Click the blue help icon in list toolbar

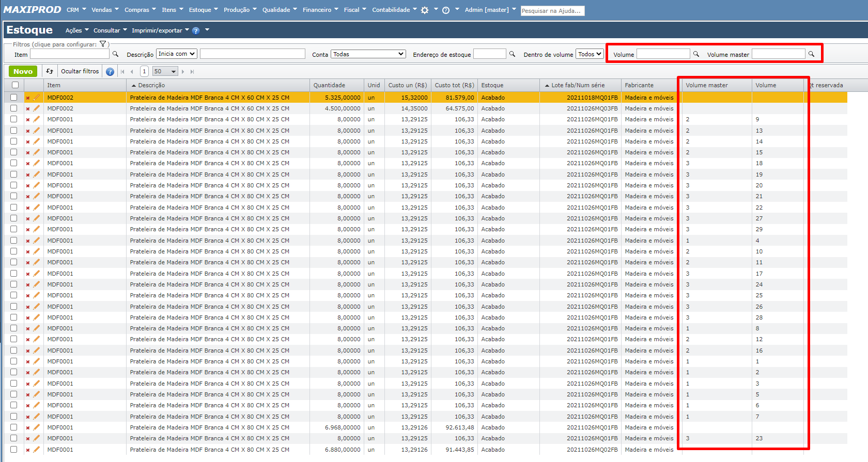coord(110,72)
